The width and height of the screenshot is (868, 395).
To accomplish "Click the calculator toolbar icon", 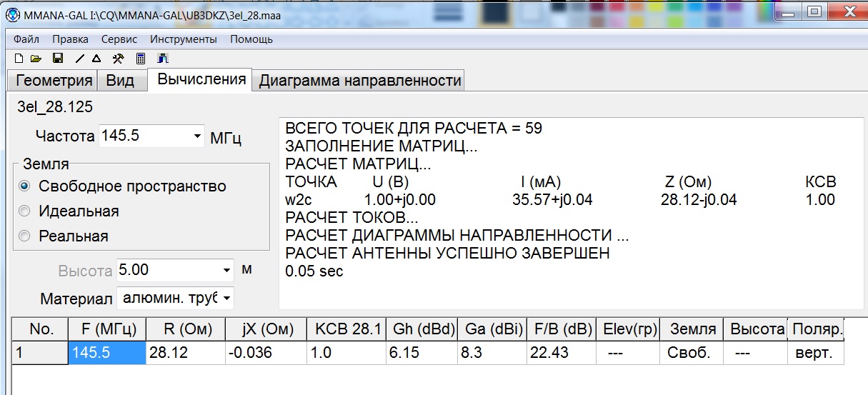I will tap(141, 59).
